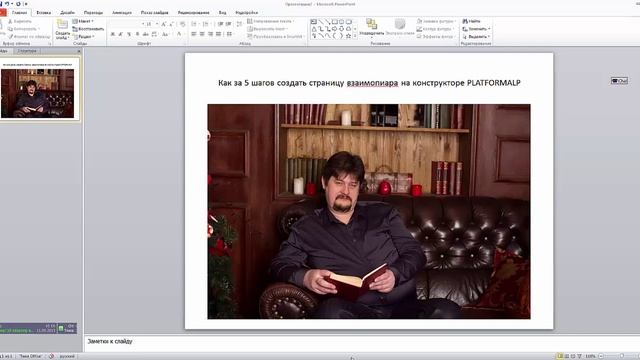
Task: Close the slides thumbnail pane
Action: click(x=79, y=51)
